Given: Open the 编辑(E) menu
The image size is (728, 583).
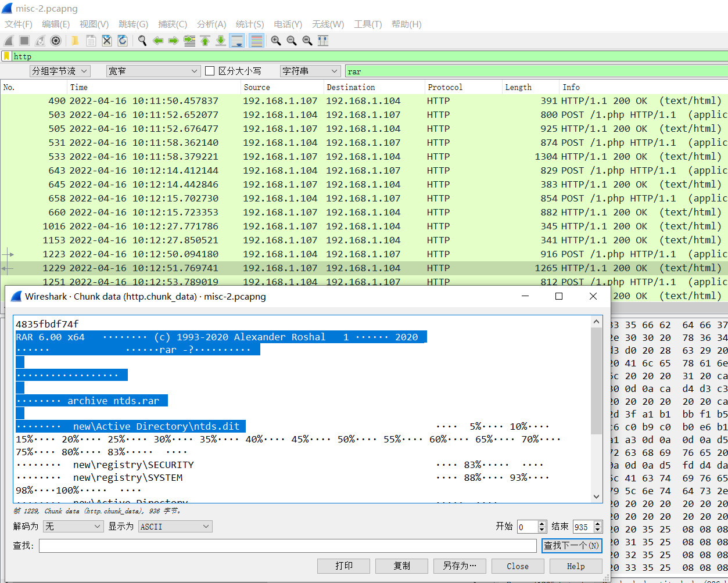Looking at the screenshot, I should pyautogui.click(x=56, y=24).
